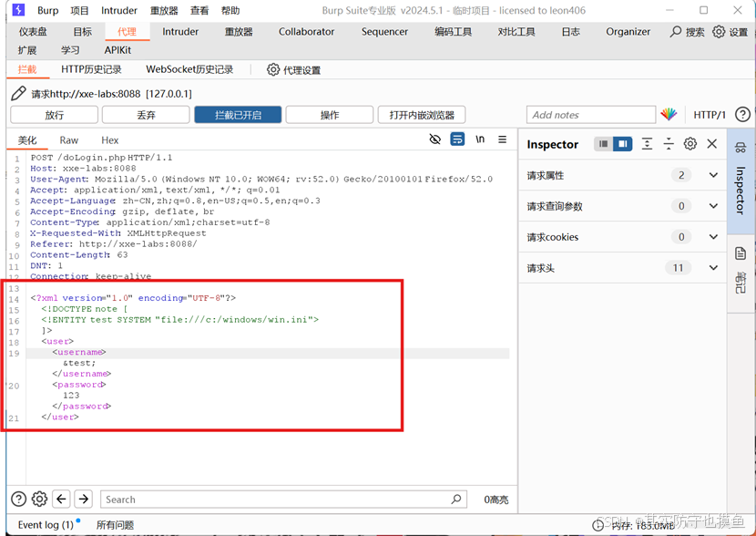Click the Burp logo icon in the title bar
The height and width of the screenshot is (536, 756).
coord(18,10)
